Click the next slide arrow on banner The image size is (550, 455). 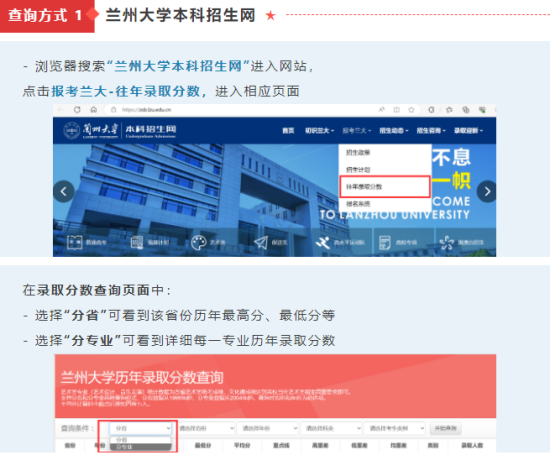tap(487, 191)
